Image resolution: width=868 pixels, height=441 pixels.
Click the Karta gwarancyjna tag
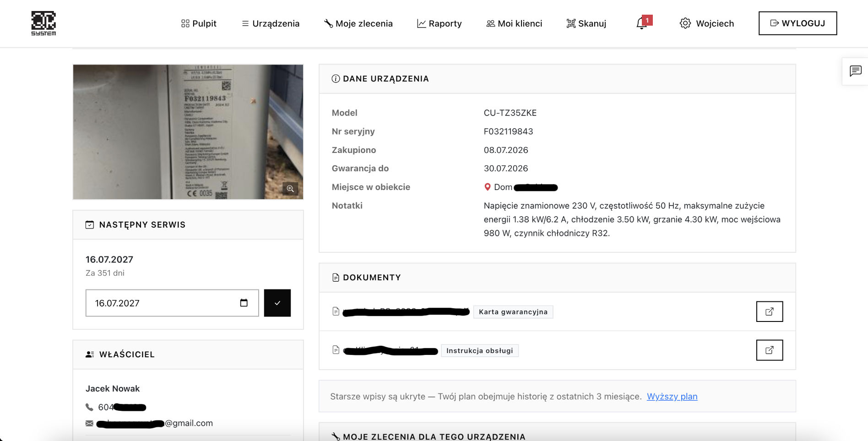pyautogui.click(x=513, y=312)
